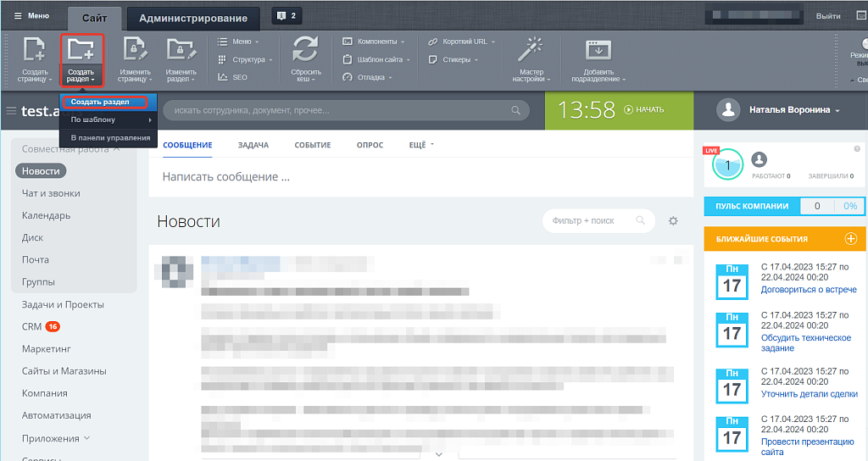
Task: Expand the Короткий URL dropdown
Action: (462, 42)
